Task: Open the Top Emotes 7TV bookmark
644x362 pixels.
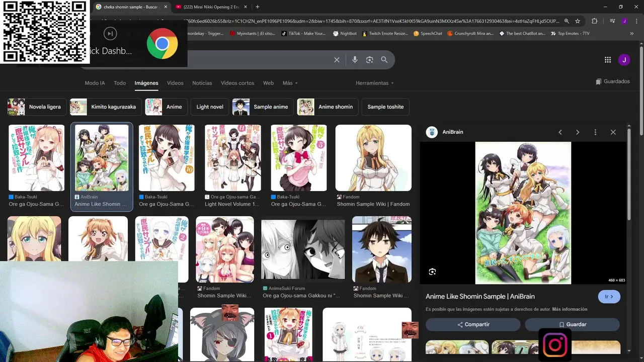Action: (x=570, y=34)
